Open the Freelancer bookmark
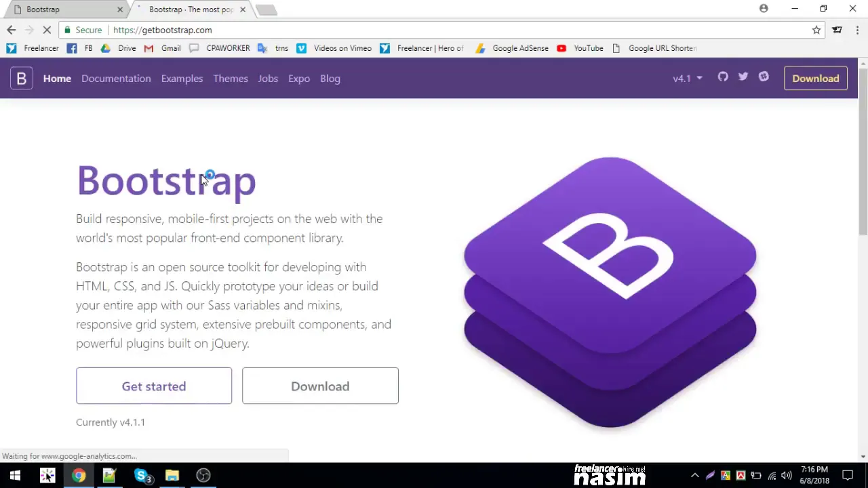The width and height of the screenshot is (868, 488). (33, 48)
